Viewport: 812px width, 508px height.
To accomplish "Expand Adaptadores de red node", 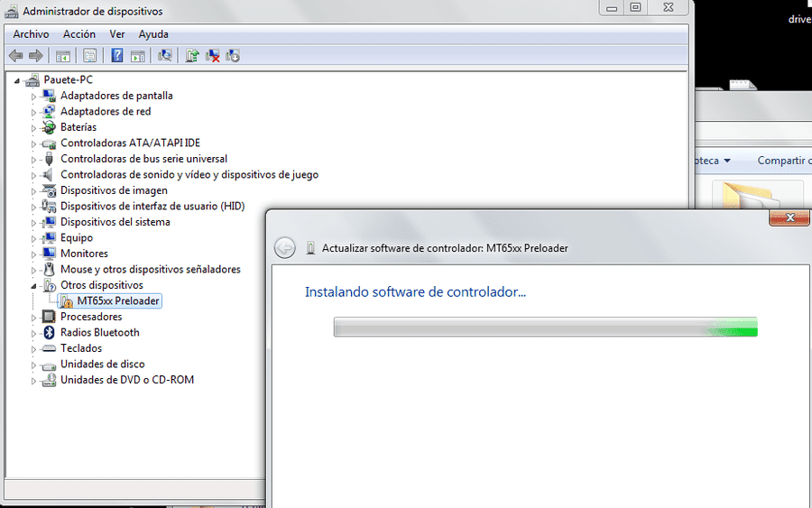I will pos(33,113).
